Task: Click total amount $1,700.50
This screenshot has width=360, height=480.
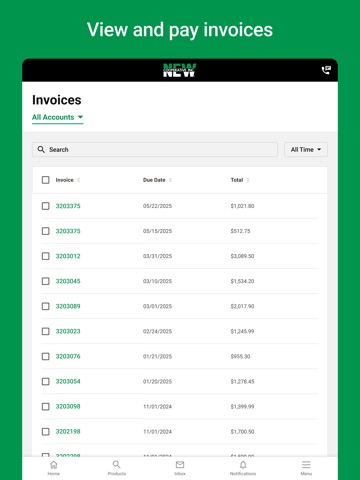Action: click(242, 432)
